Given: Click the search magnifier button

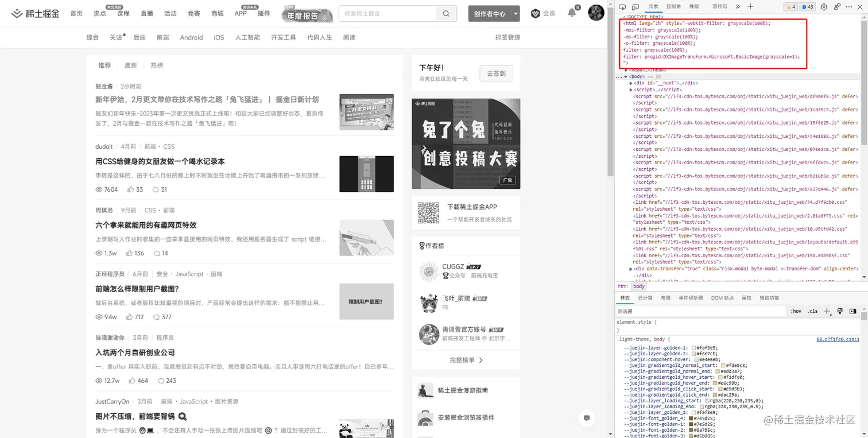Looking at the screenshot, I should (x=446, y=13).
